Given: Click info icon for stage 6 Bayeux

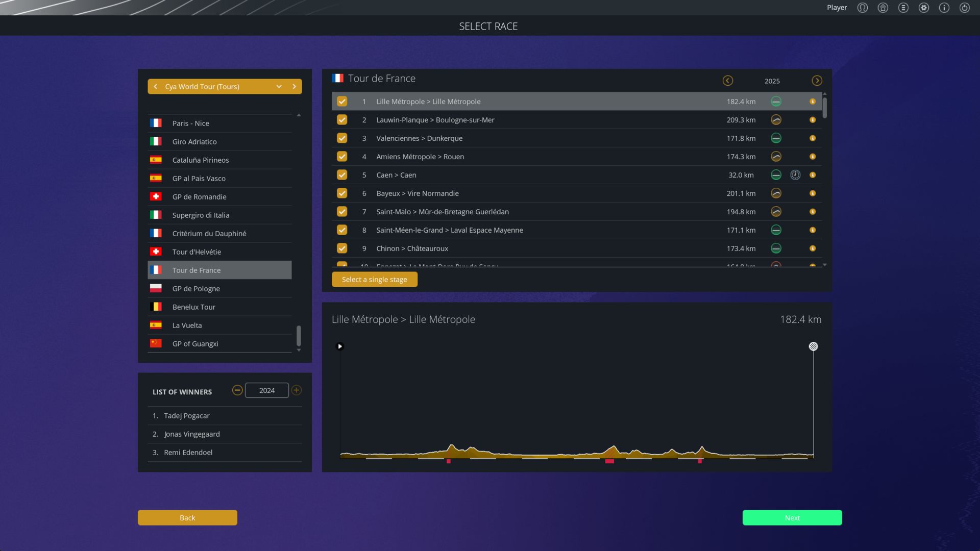Looking at the screenshot, I should coord(813,193).
